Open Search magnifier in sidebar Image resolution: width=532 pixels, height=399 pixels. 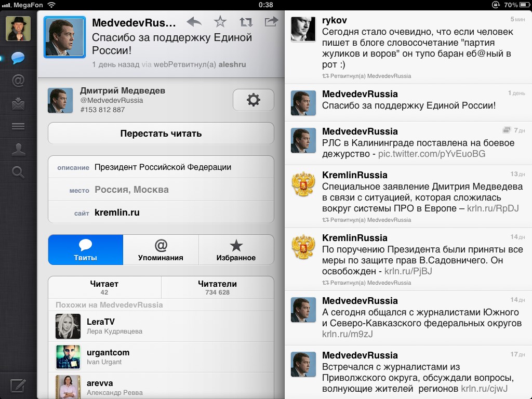[18, 172]
